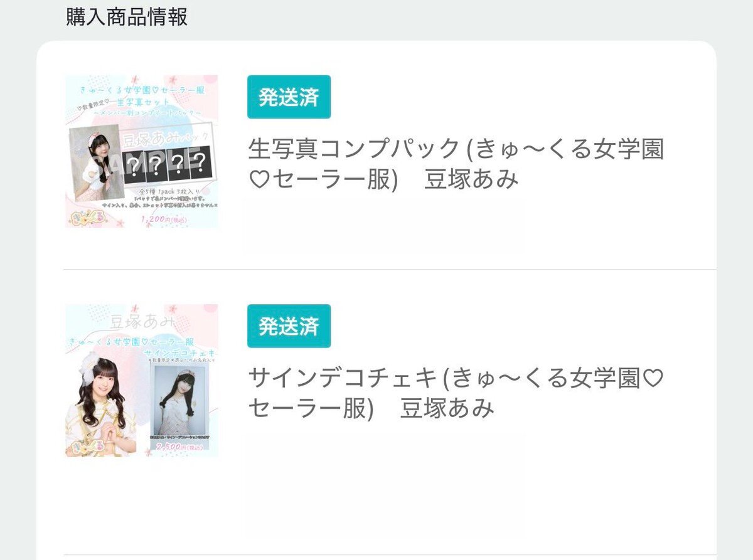Click the きゅ〜くる logo on first thumbnail
Image resolution: width=753 pixels, height=560 pixels.
(x=86, y=217)
